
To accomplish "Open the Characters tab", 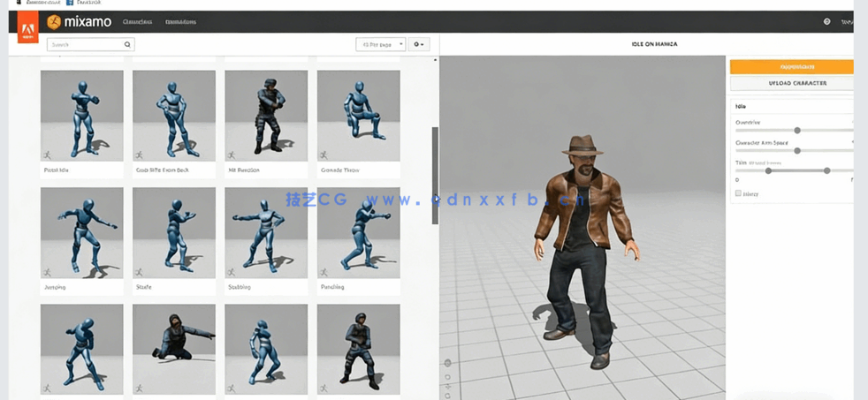I will tap(137, 22).
